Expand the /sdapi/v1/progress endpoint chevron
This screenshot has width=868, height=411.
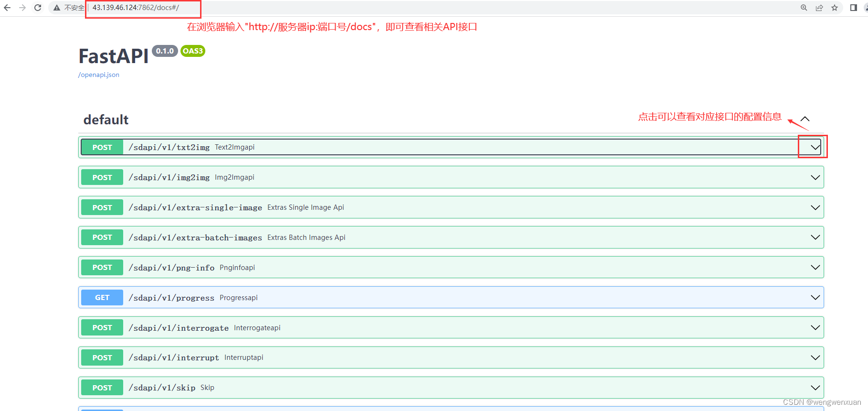(x=815, y=298)
